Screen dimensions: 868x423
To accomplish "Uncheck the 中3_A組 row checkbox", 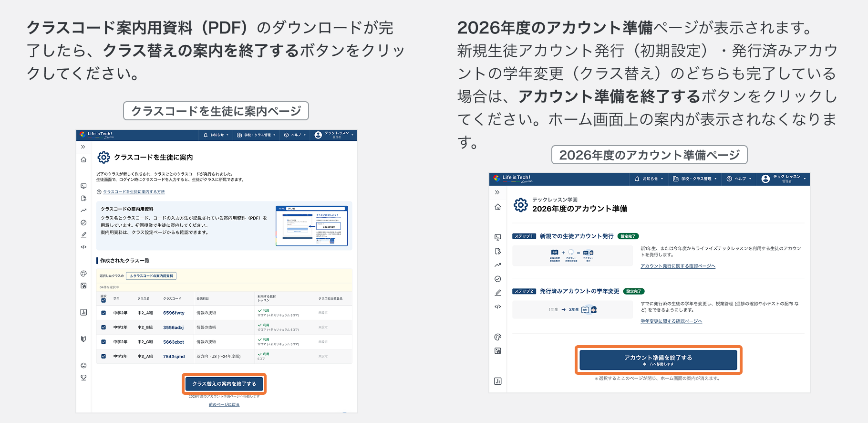I will tap(103, 356).
